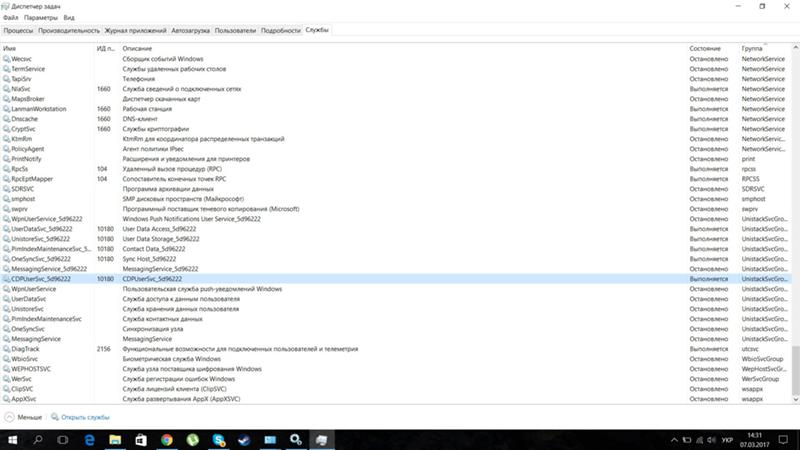This screenshot has width=800, height=450.
Task: Open the Вид menu
Action: point(69,18)
